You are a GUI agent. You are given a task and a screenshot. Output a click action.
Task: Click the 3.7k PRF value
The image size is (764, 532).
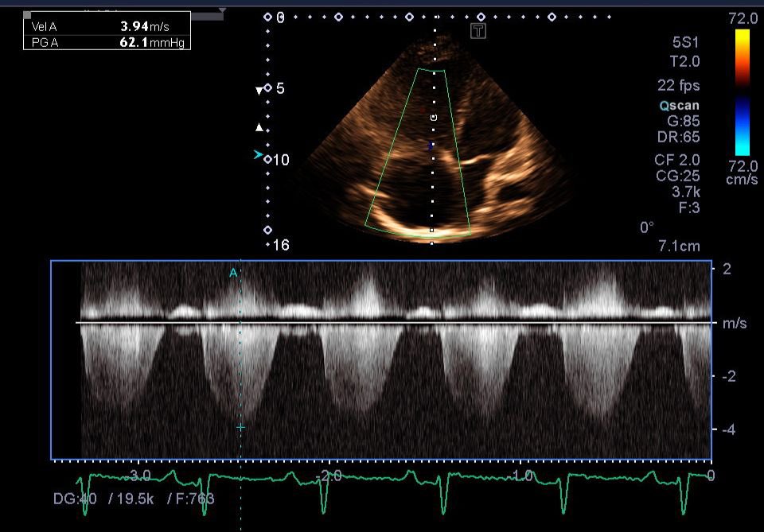tap(686, 192)
